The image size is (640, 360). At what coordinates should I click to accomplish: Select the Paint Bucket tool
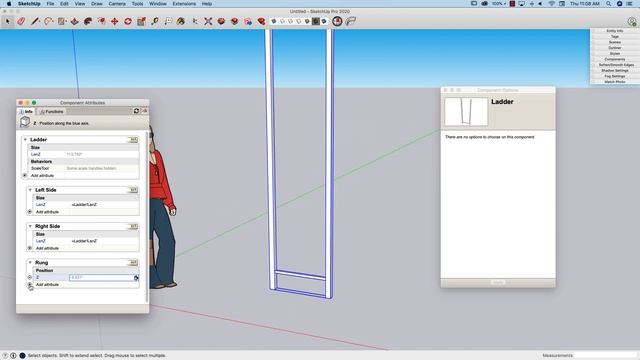(181, 21)
